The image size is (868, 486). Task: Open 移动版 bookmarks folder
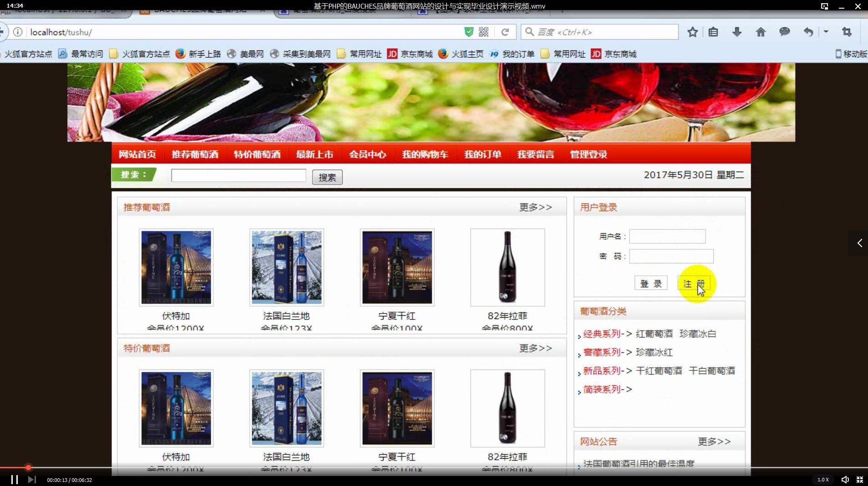(851, 54)
